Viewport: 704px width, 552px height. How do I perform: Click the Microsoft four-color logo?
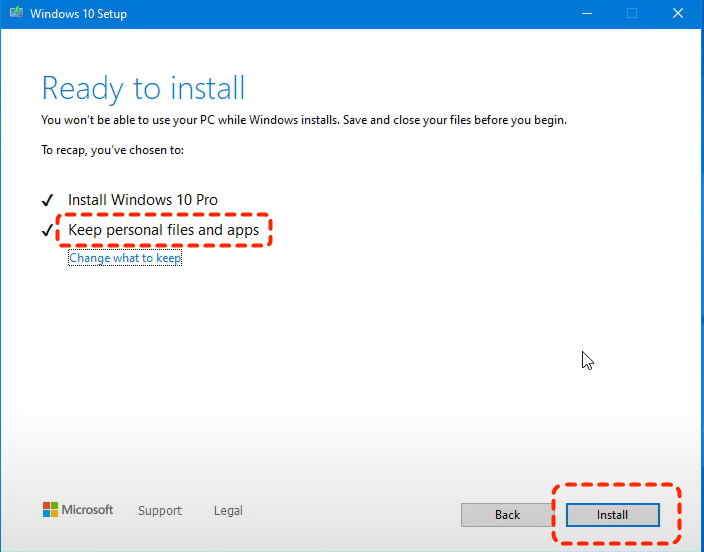click(50, 509)
